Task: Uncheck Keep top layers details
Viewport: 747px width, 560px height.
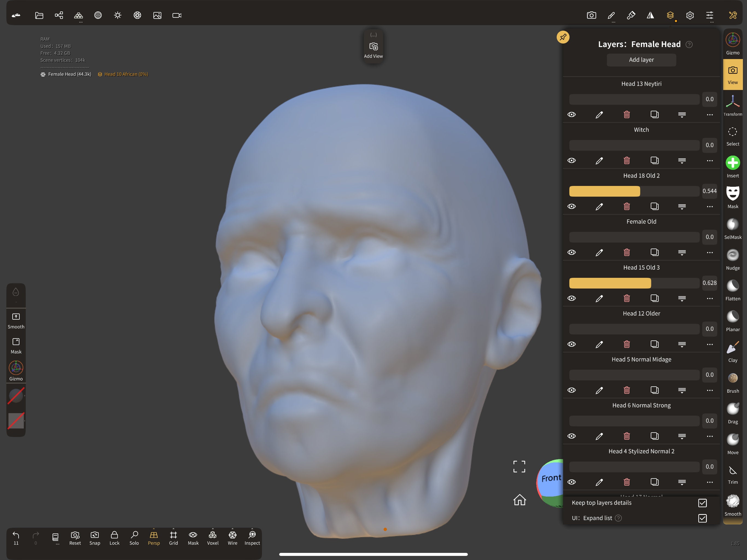Action: point(702,503)
